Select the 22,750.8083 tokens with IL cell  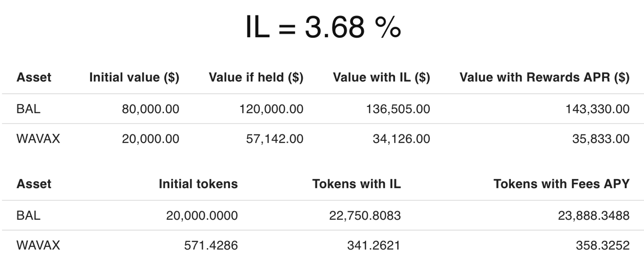(x=365, y=215)
